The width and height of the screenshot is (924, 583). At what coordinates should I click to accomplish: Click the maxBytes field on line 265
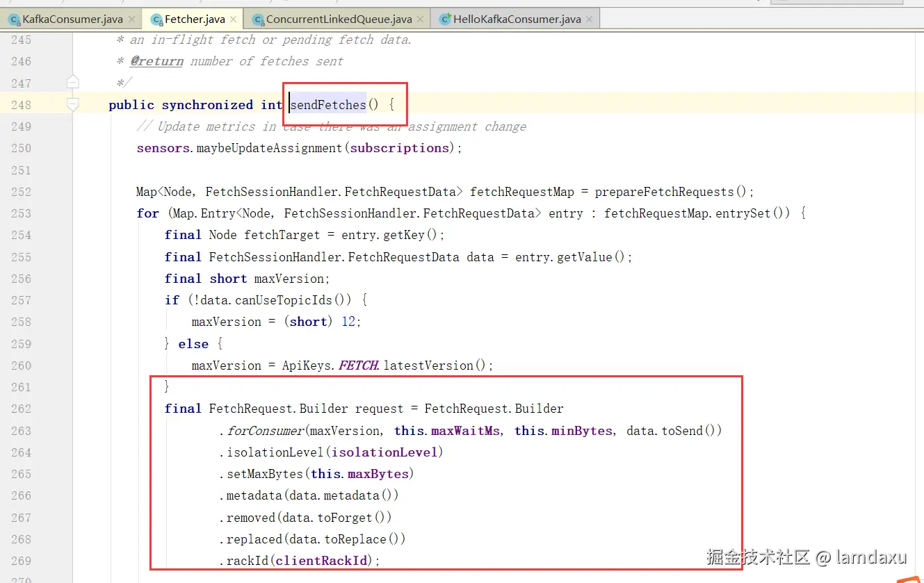377,474
